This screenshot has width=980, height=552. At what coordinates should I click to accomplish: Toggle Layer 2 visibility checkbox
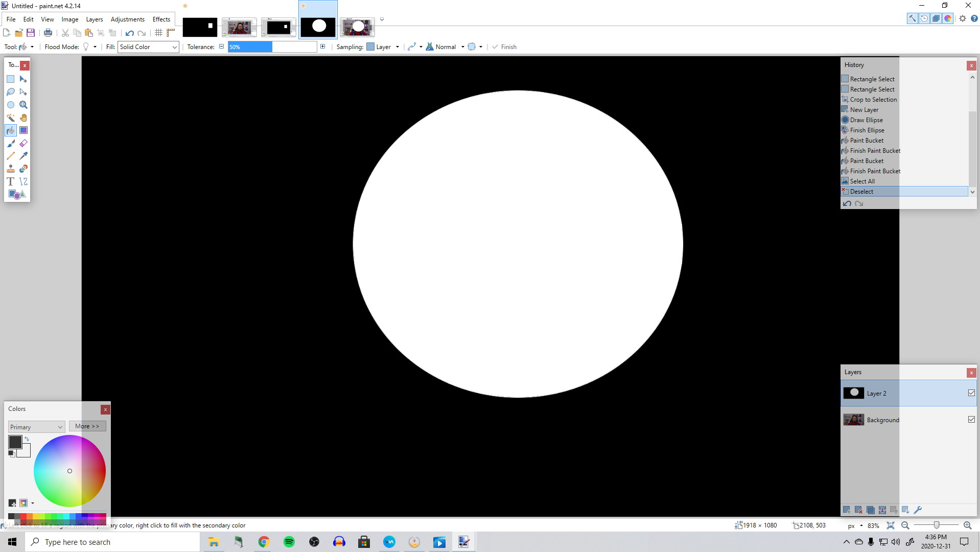pyautogui.click(x=971, y=393)
